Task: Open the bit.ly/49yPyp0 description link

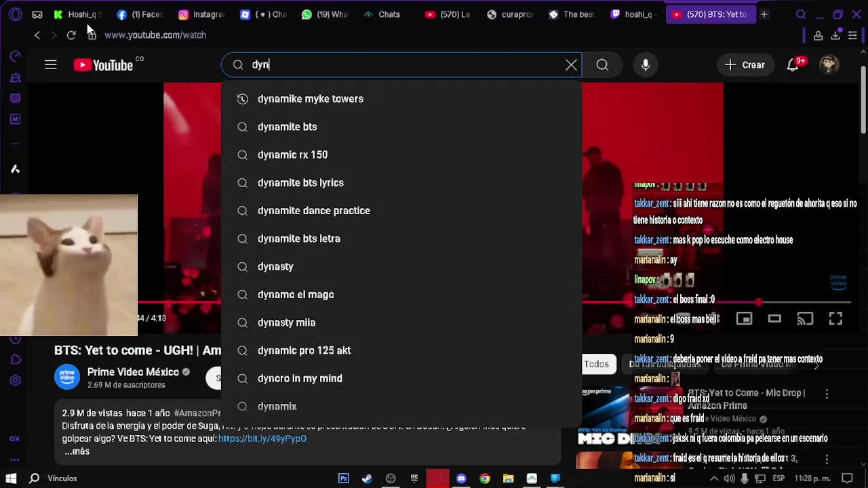Action: [x=262, y=439]
